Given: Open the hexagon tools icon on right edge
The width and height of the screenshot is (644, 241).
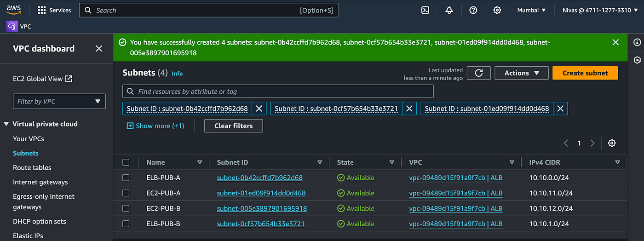Looking at the screenshot, I should (x=637, y=60).
